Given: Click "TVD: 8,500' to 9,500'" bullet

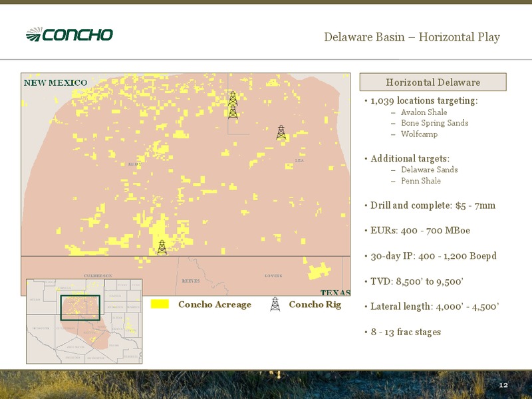Looking at the screenshot, I should tap(417, 281).
